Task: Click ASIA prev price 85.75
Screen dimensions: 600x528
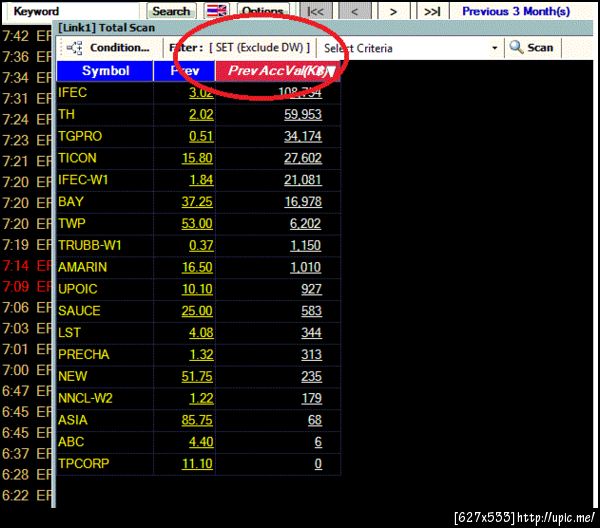Action: coord(197,420)
